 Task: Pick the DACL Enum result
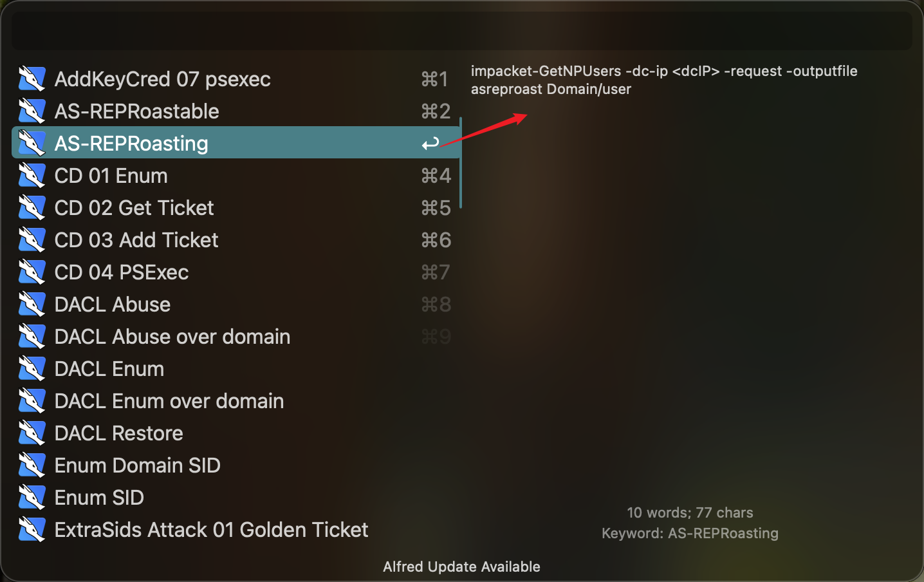point(236,369)
